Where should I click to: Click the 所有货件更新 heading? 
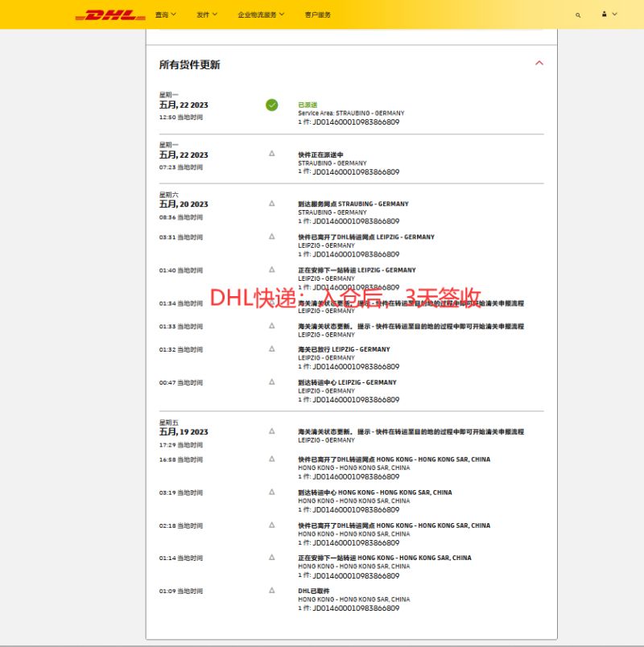[x=189, y=65]
